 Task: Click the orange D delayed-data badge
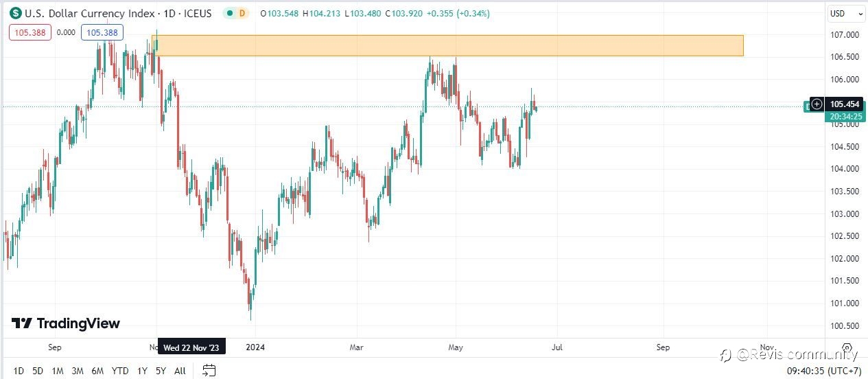241,14
